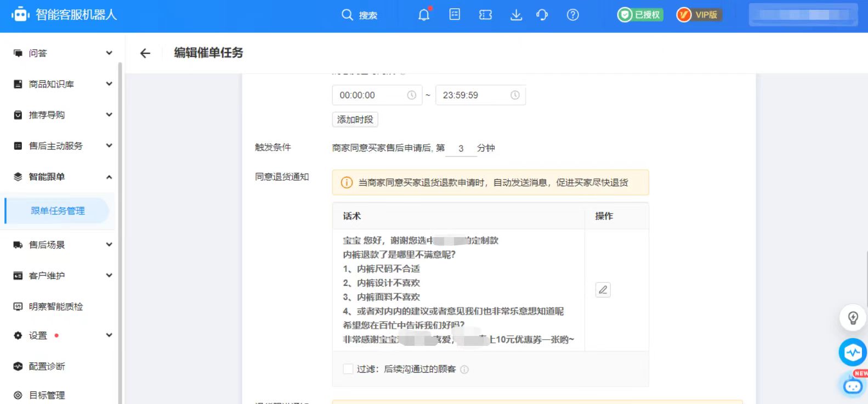Click the sidebar vertical scrollbar
The height and width of the screenshot is (404, 868).
(120, 233)
